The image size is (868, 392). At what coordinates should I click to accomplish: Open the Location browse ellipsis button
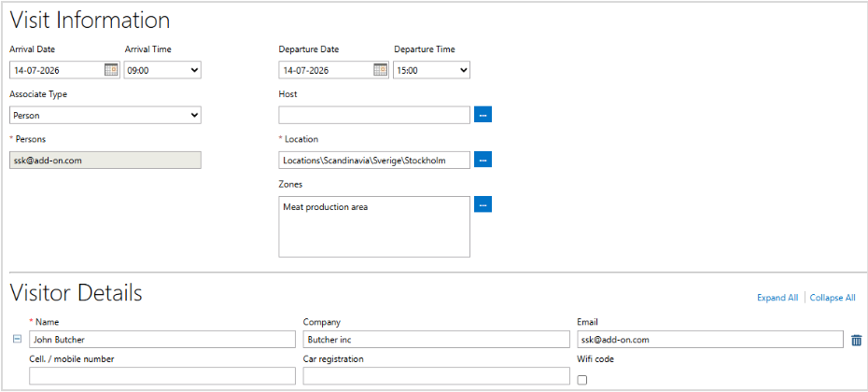coord(483,160)
